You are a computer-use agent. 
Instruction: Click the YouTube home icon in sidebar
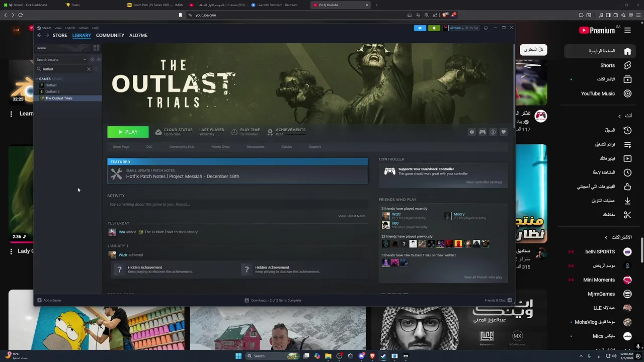click(x=627, y=51)
